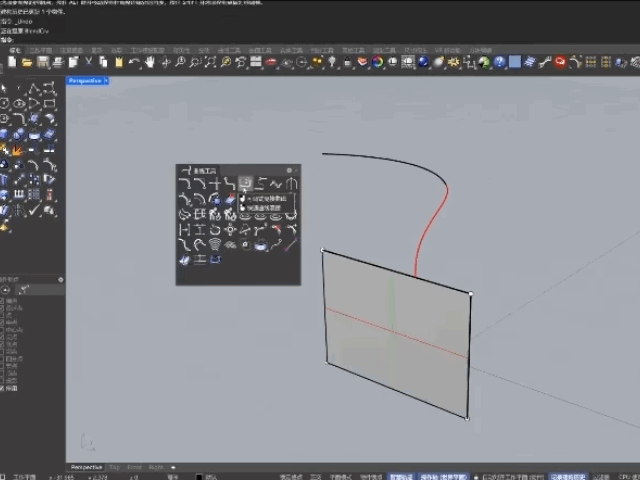Open the Perspective viewport title dropdown arrow
This screenshot has width=640, height=480.
104,80
